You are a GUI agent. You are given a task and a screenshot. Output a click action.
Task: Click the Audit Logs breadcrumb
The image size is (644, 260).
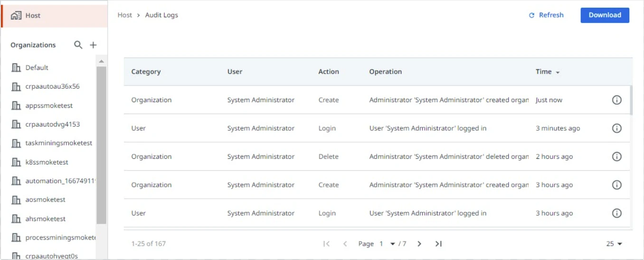[x=161, y=15]
